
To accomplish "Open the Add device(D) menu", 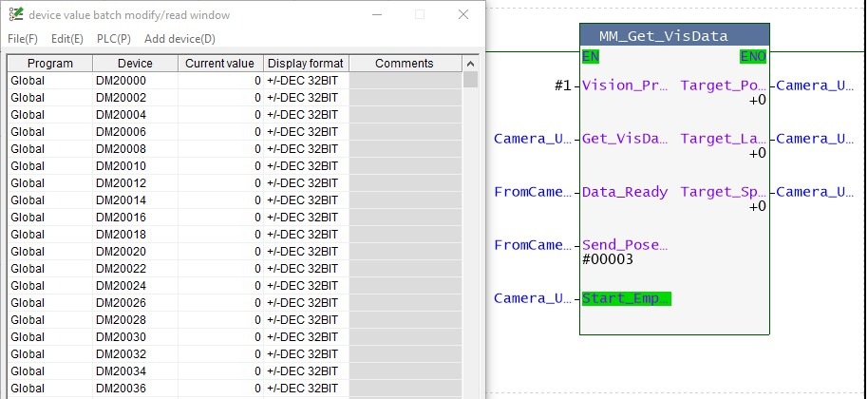I will pos(179,39).
